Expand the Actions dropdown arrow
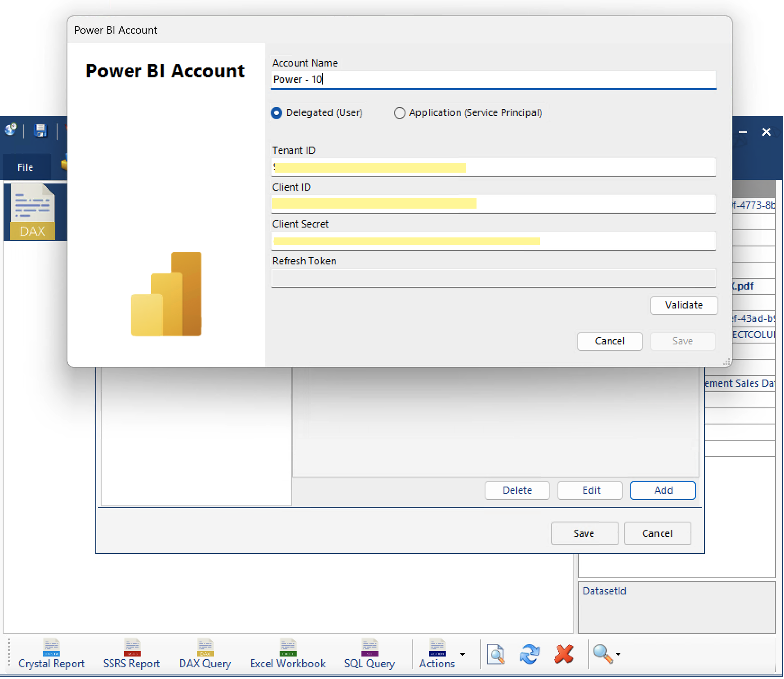The width and height of the screenshot is (784, 679). 463,654
